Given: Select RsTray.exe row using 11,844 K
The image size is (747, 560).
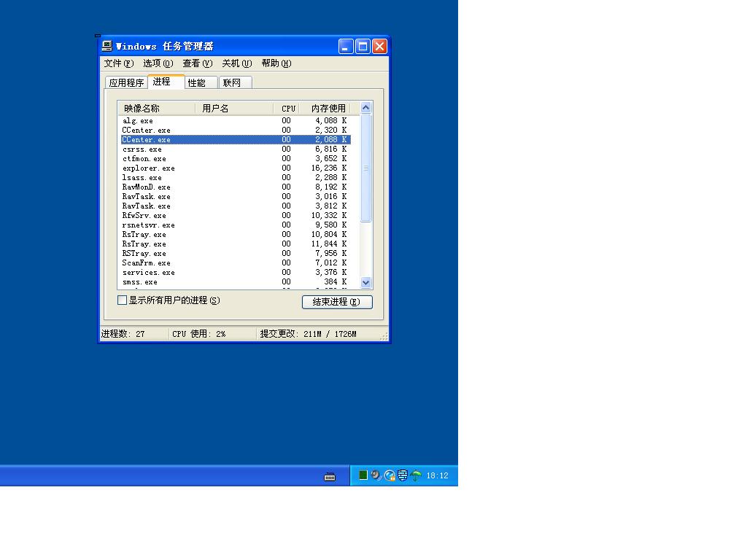Looking at the screenshot, I should [x=236, y=244].
